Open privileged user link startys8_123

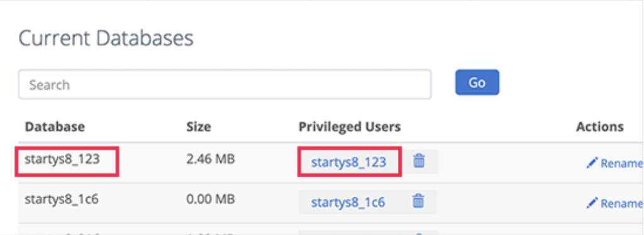(x=348, y=162)
